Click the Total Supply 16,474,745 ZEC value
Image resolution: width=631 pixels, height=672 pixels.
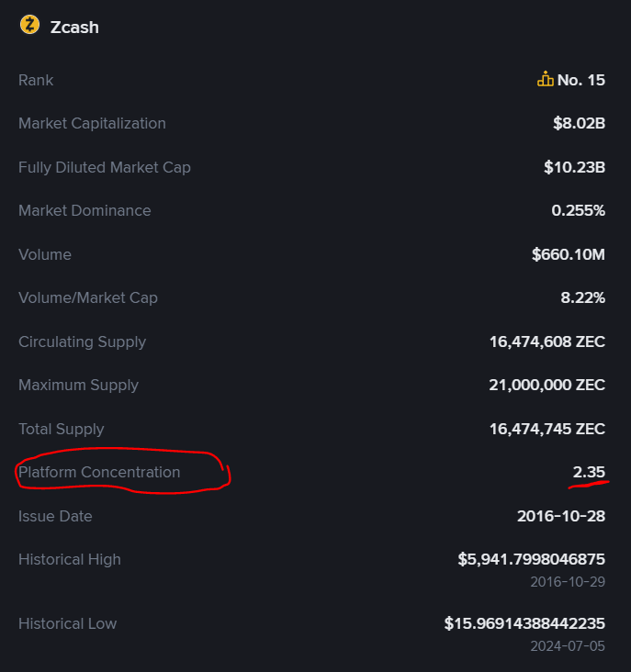[x=546, y=429]
